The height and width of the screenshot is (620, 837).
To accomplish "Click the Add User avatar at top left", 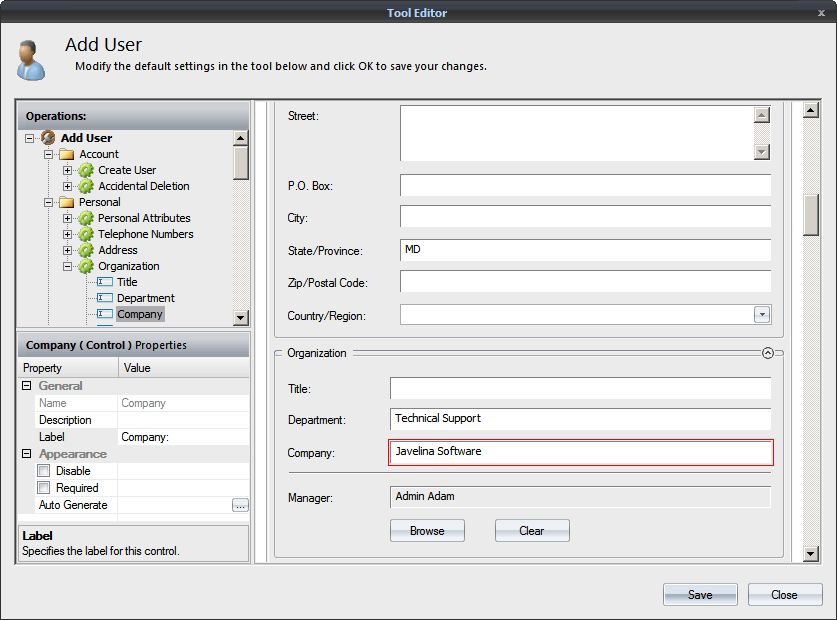I will [x=30, y=58].
